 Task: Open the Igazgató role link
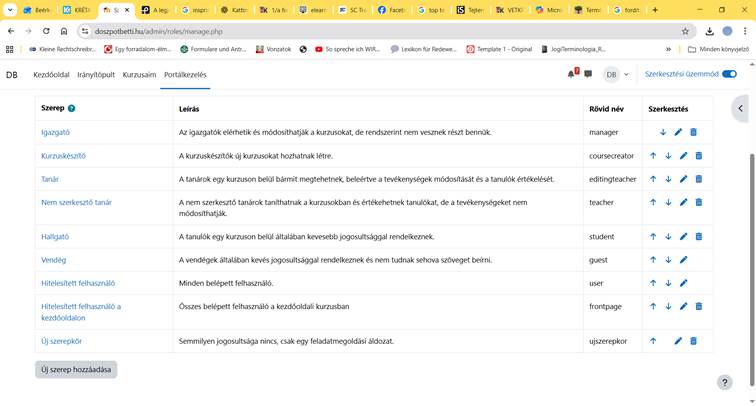(55, 132)
